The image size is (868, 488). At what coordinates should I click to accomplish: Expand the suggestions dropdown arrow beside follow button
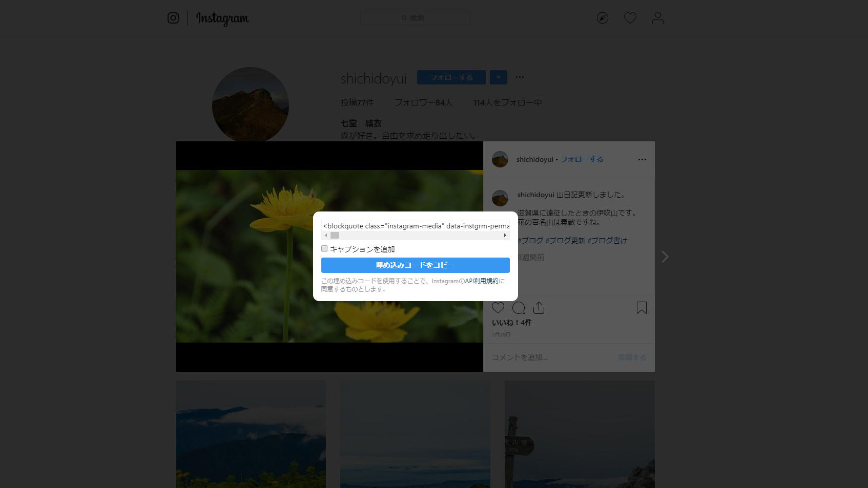click(x=499, y=77)
